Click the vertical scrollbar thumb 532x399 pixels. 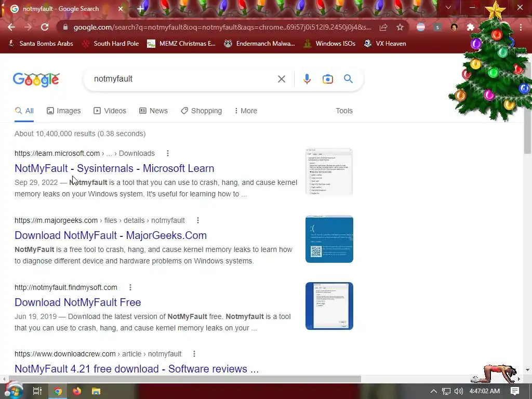(x=528, y=108)
